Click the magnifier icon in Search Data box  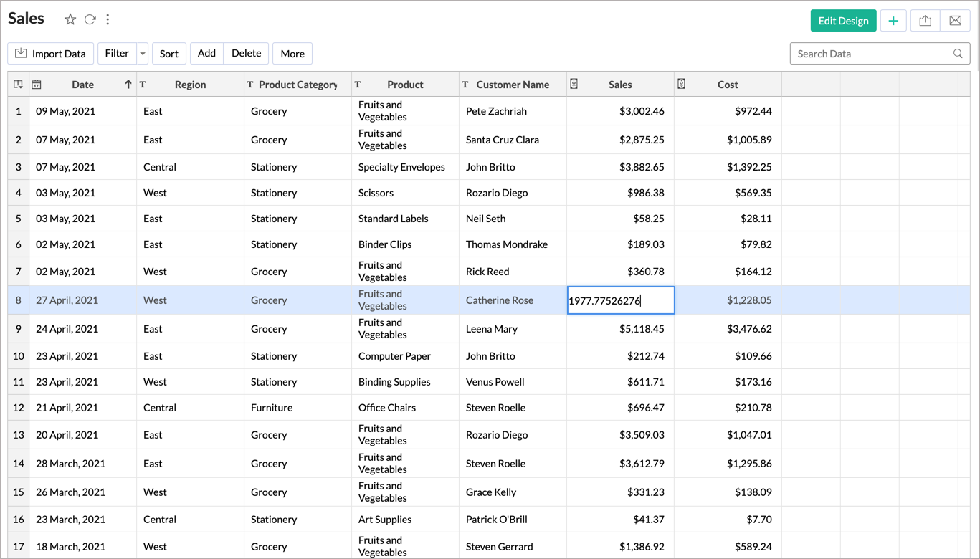958,53
